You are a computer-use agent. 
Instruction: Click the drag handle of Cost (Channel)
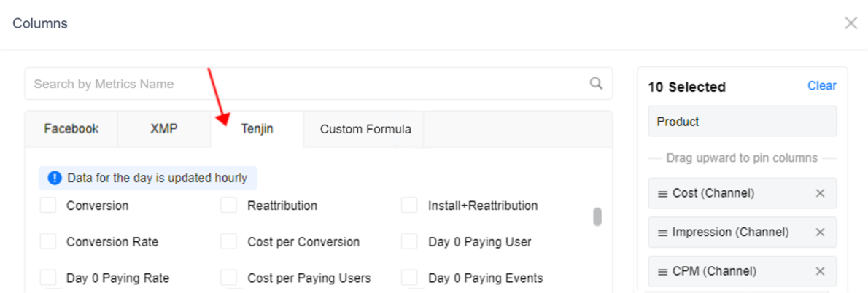(x=662, y=193)
